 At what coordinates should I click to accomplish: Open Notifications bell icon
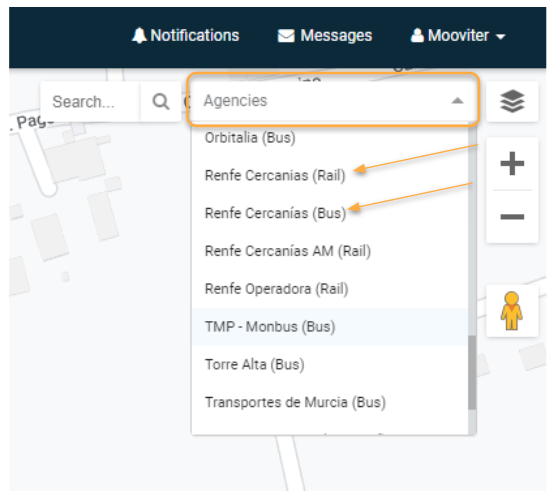[x=139, y=35]
